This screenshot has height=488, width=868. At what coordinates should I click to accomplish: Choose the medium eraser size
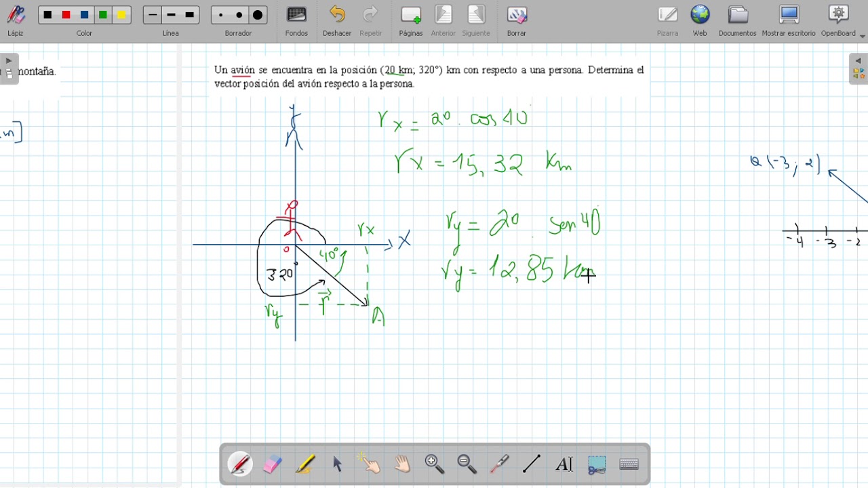coord(239,15)
